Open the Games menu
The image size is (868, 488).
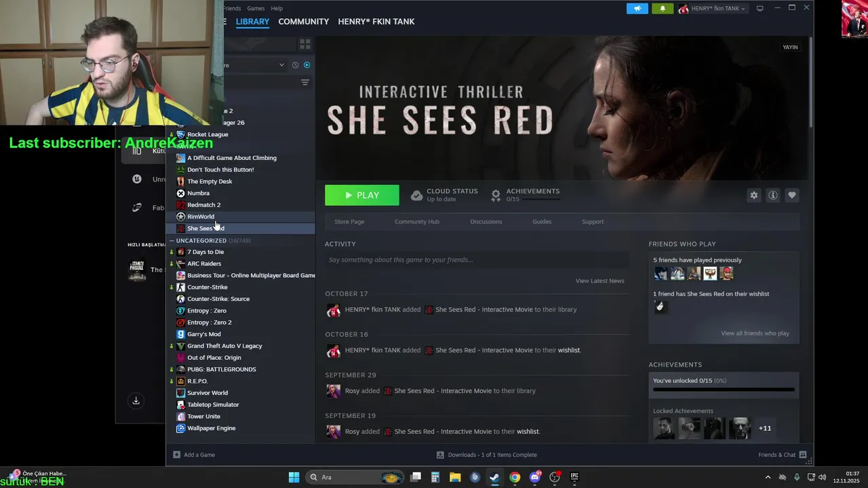(256, 8)
